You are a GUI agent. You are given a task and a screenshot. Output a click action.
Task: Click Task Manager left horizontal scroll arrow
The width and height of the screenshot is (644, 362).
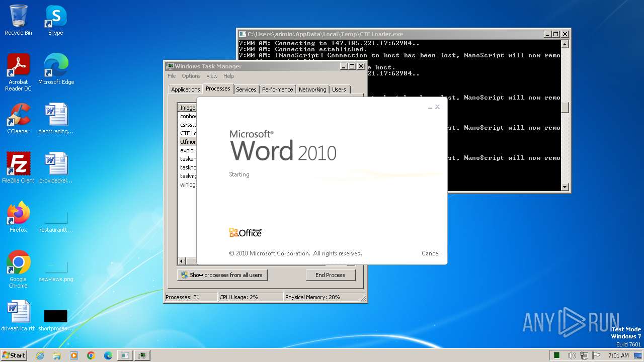(x=182, y=261)
